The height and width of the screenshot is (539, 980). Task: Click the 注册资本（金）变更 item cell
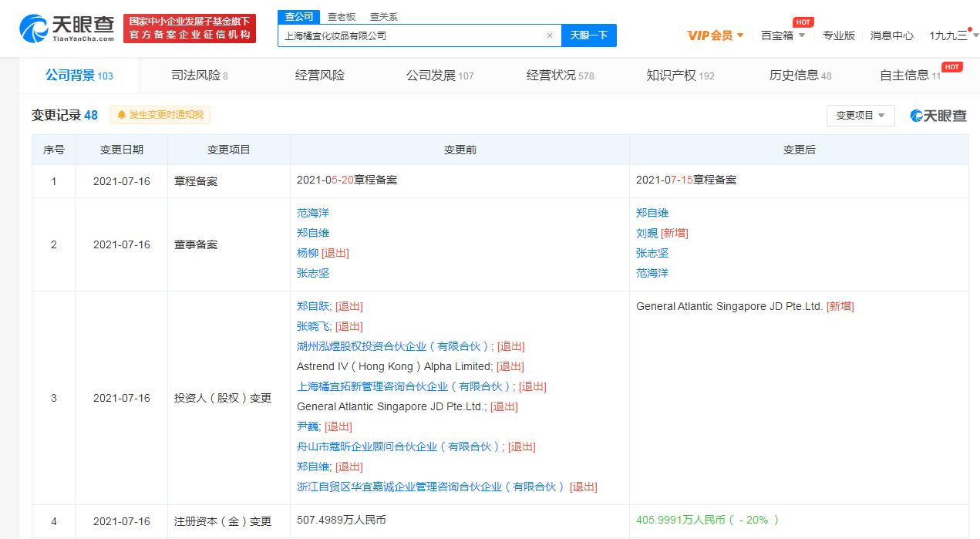click(223, 521)
